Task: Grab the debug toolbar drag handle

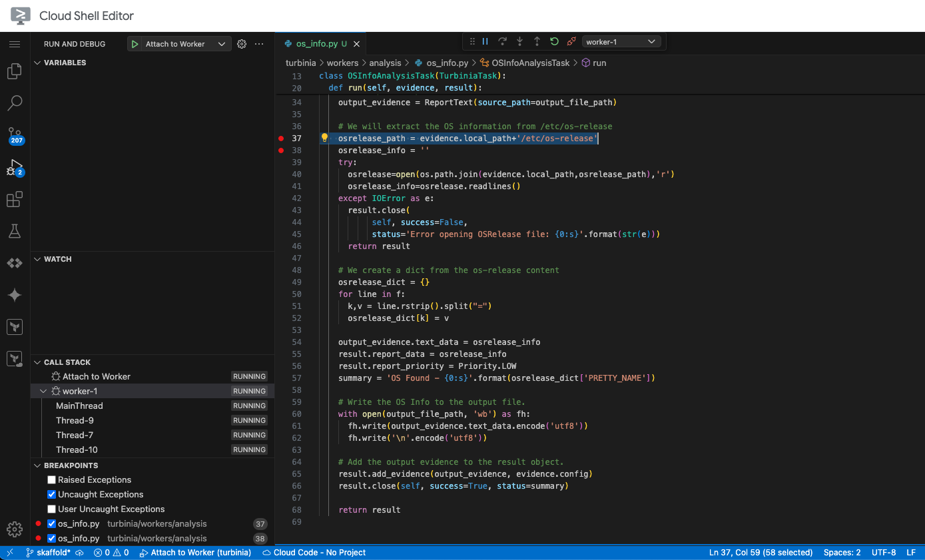Action: click(x=472, y=41)
